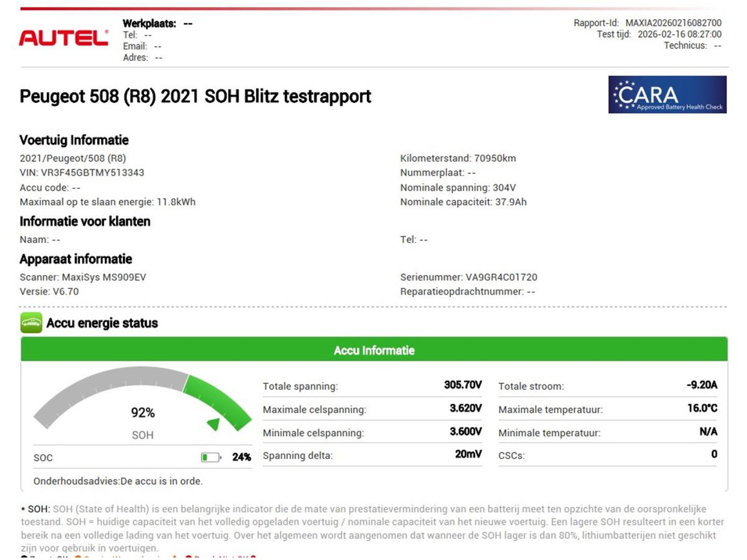747x560 pixels.
Task: Open the Informatie voor klanten section
Action: 85,221
